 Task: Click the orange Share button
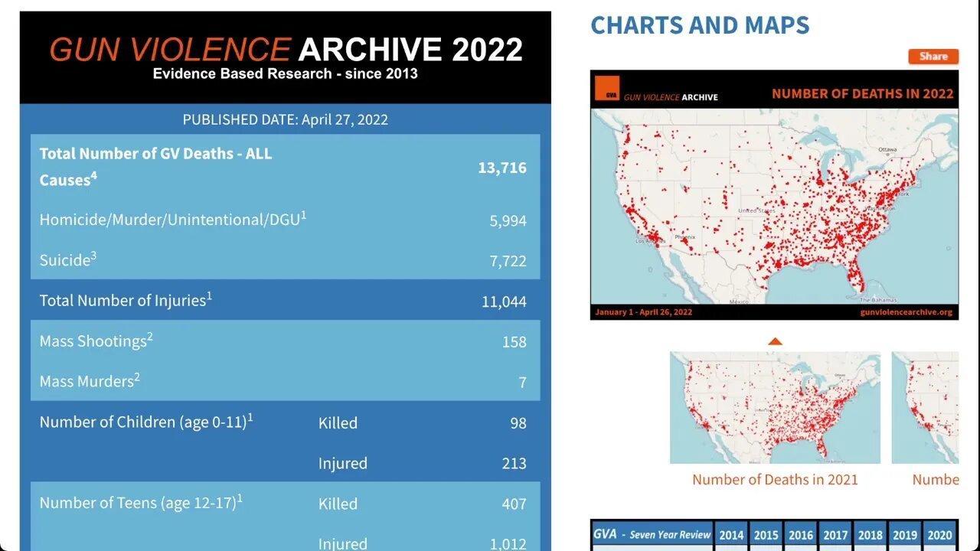click(933, 57)
